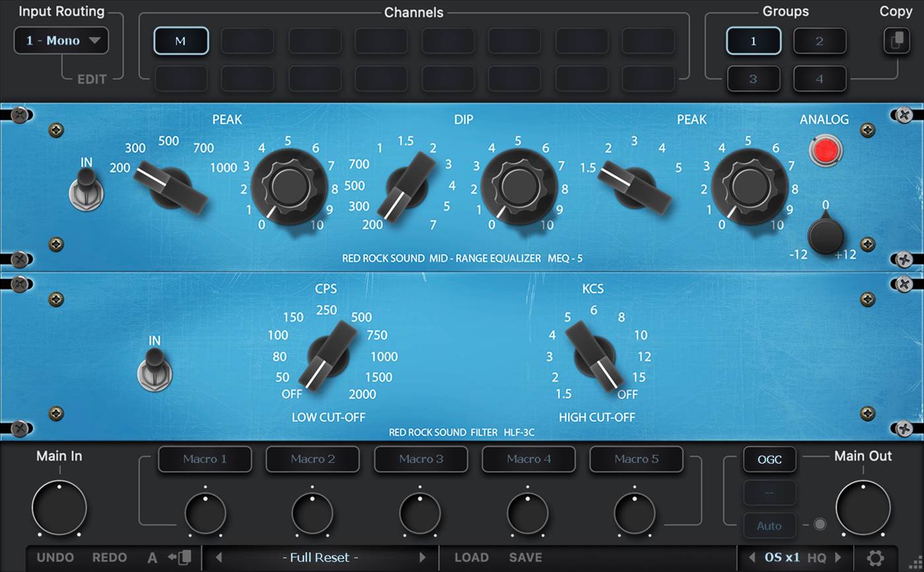The image size is (924, 572).
Task: Toggle the HQ oversampling mode
Action: point(816,557)
